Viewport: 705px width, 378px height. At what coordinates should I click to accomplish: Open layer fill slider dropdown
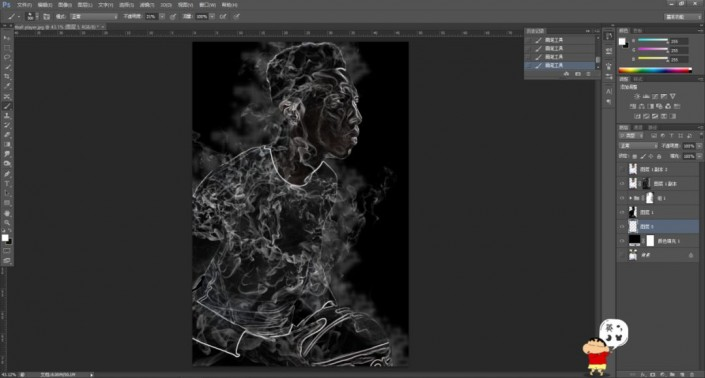(699, 156)
